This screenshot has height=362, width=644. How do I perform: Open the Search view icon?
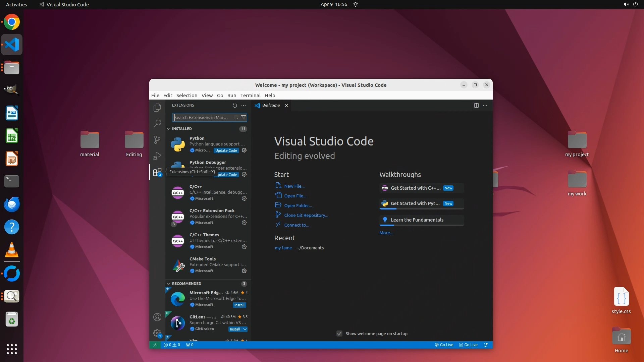pos(157,124)
